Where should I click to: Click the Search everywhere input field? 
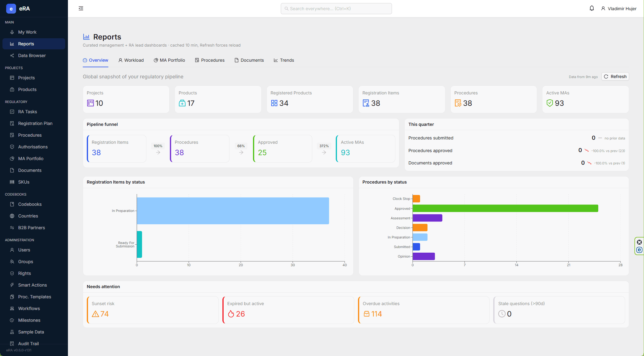coord(336,9)
